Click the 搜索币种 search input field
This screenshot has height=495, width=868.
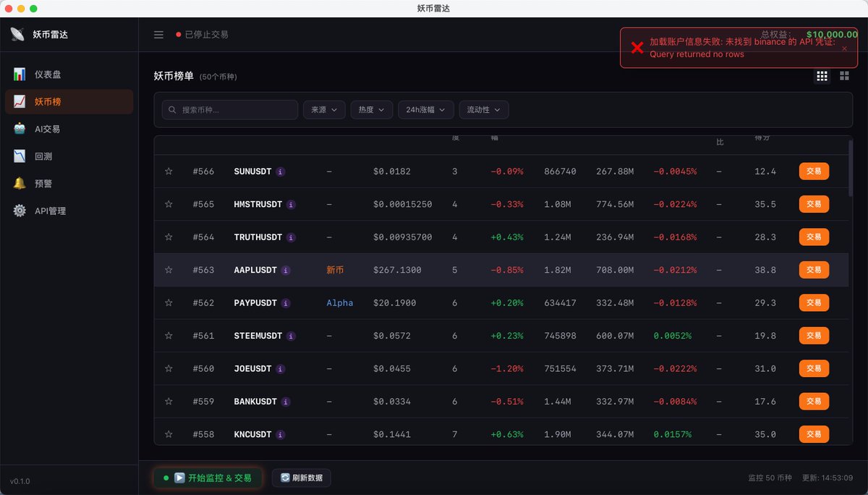click(230, 109)
